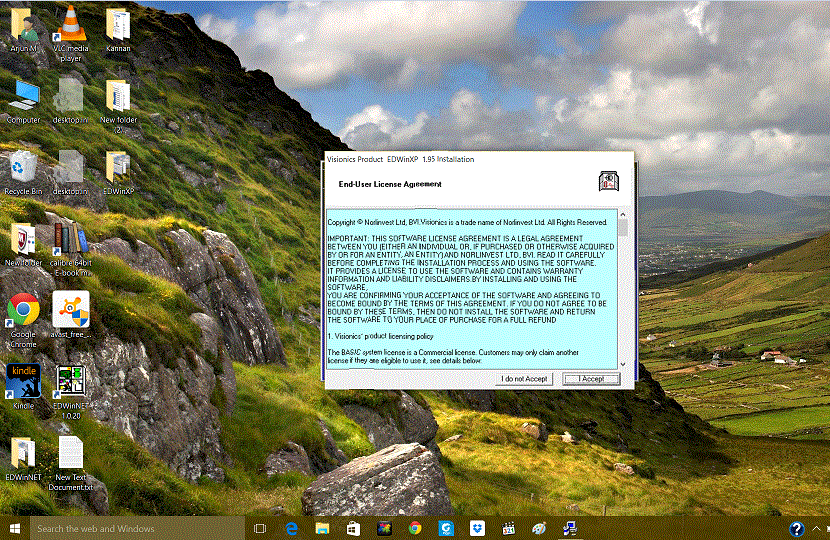
Task: Open the Windows Store taskbar icon
Action: [x=353, y=528]
